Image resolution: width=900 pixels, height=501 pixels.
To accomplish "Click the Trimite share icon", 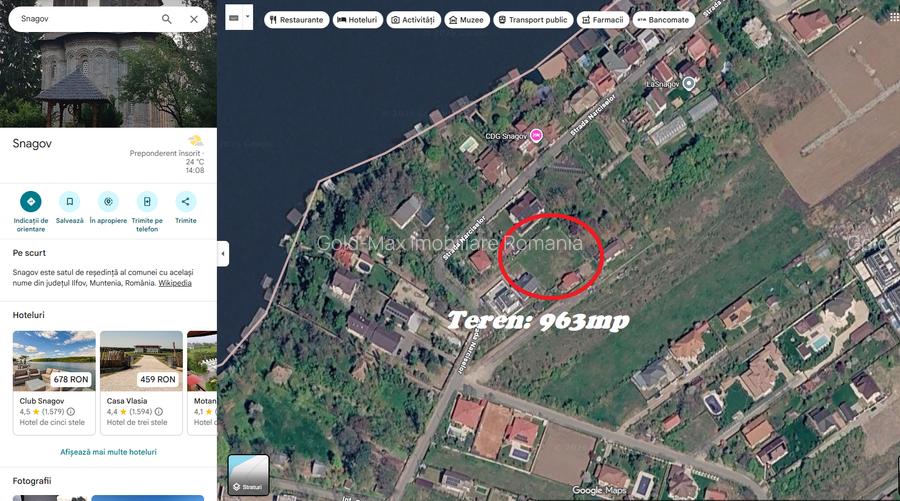I will (x=185, y=201).
